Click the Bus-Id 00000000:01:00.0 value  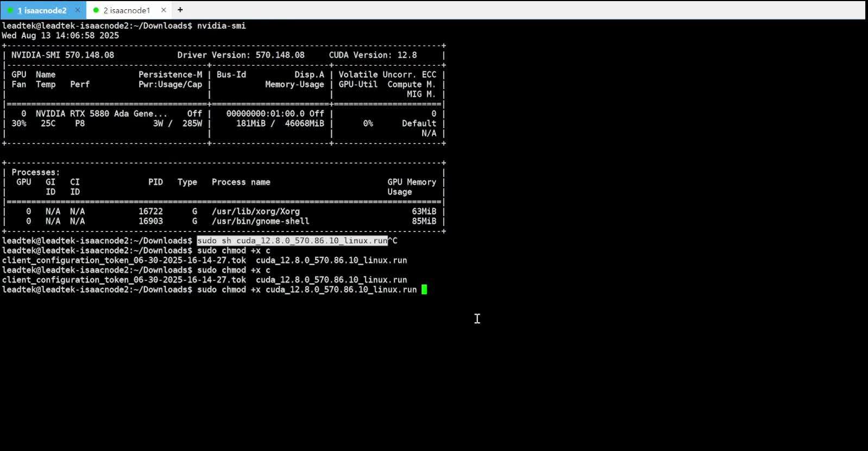point(266,114)
